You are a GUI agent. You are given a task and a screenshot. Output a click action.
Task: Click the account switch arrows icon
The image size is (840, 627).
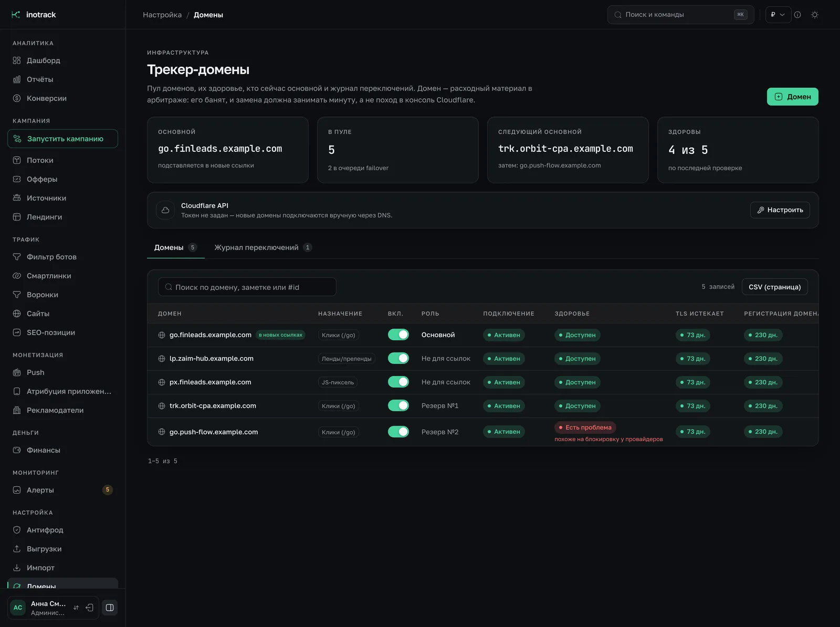tap(76, 608)
